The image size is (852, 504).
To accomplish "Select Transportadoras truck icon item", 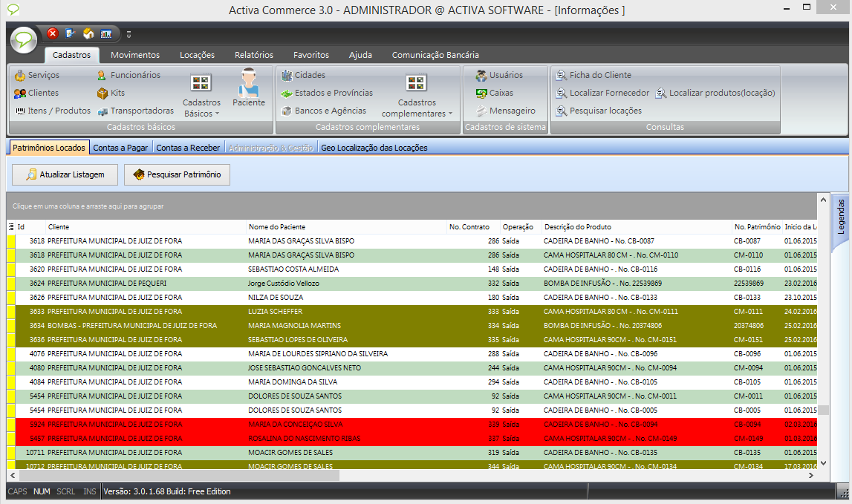I will (x=135, y=111).
